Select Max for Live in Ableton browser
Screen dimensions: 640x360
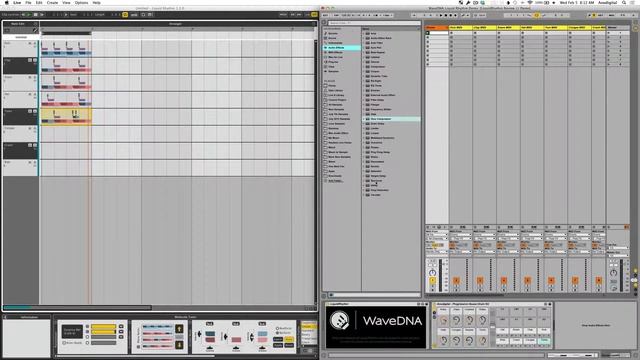[336, 57]
